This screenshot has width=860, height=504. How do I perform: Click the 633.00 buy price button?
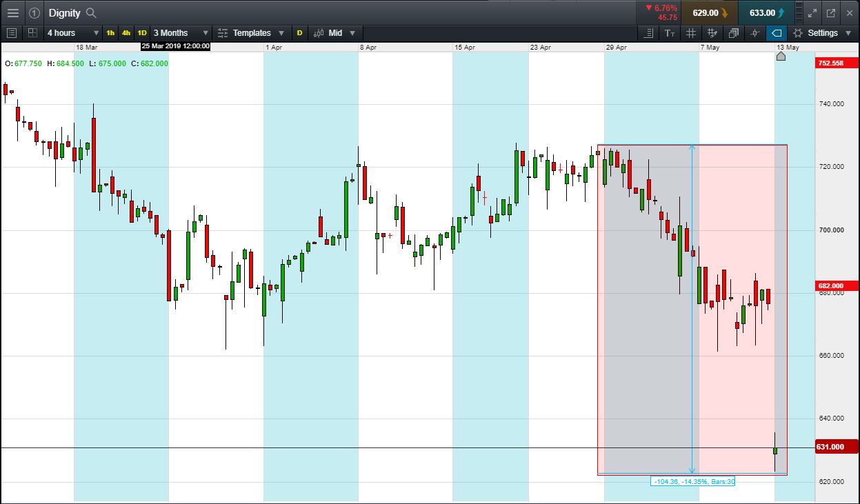pos(767,13)
